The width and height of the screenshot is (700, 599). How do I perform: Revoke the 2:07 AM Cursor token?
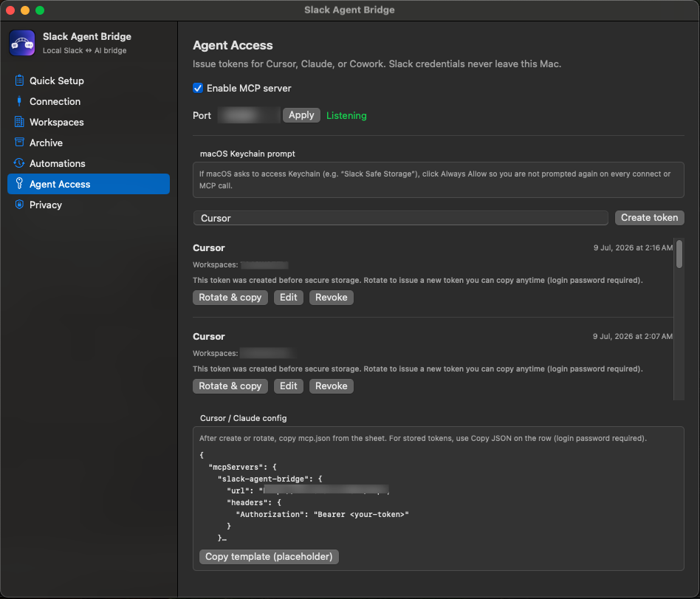[332, 386]
